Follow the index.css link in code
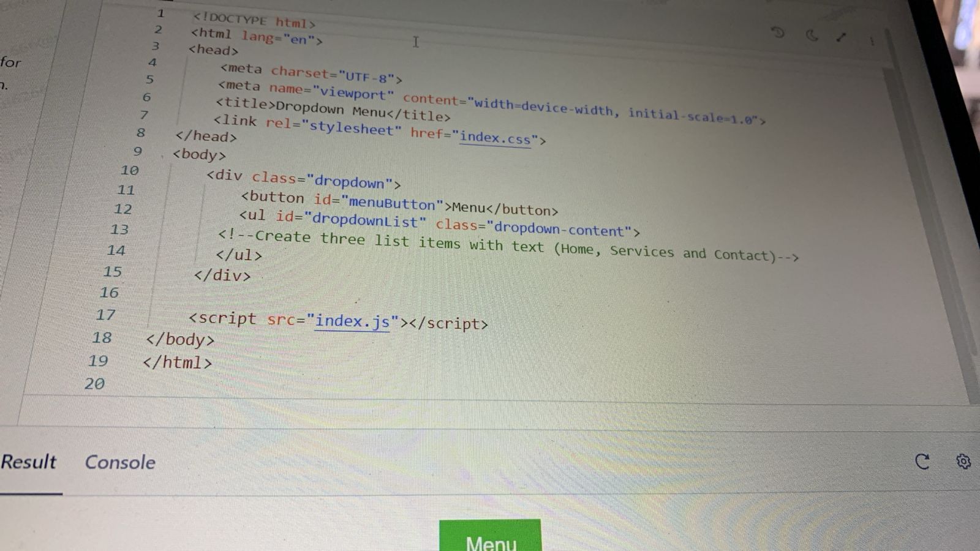This screenshot has width=980, height=551. [496, 138]
